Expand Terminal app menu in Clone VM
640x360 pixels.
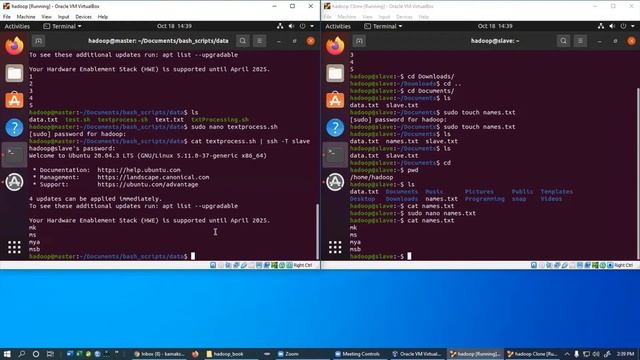coord(383,26)
